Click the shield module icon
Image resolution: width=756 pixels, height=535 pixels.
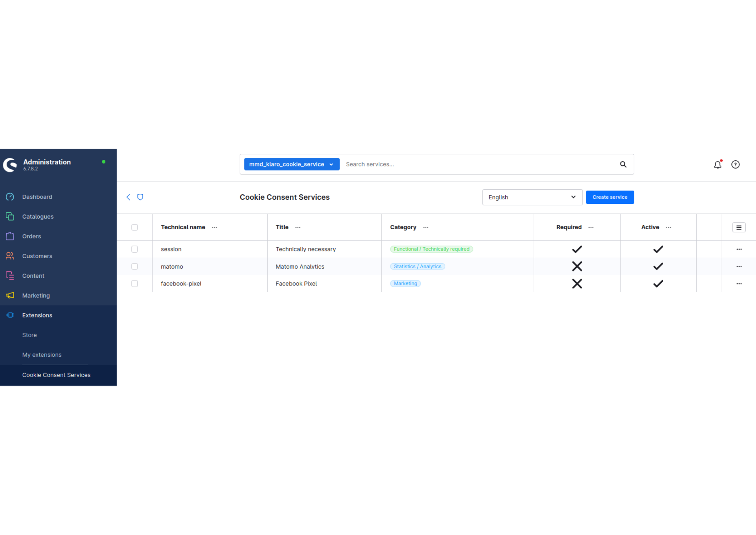[140, 197]
